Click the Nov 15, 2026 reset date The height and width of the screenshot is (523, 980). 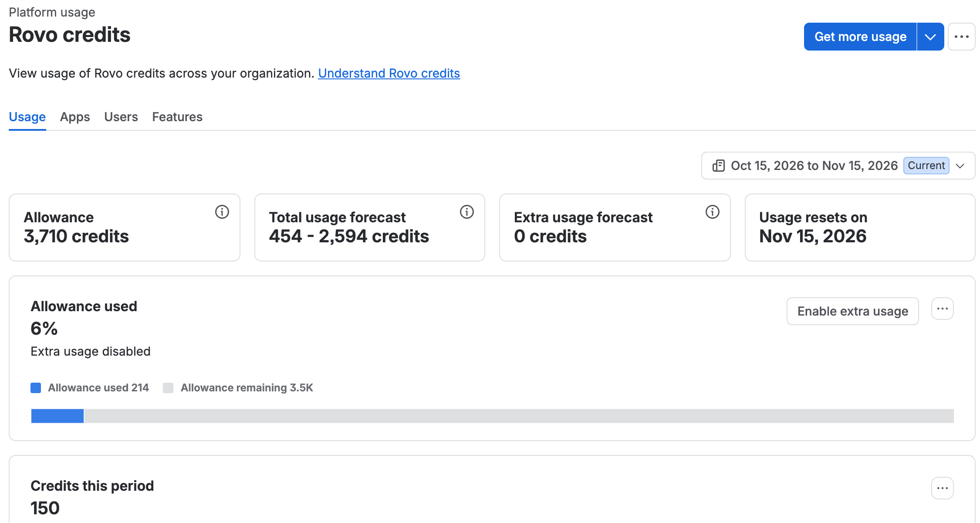pos(813,236)
